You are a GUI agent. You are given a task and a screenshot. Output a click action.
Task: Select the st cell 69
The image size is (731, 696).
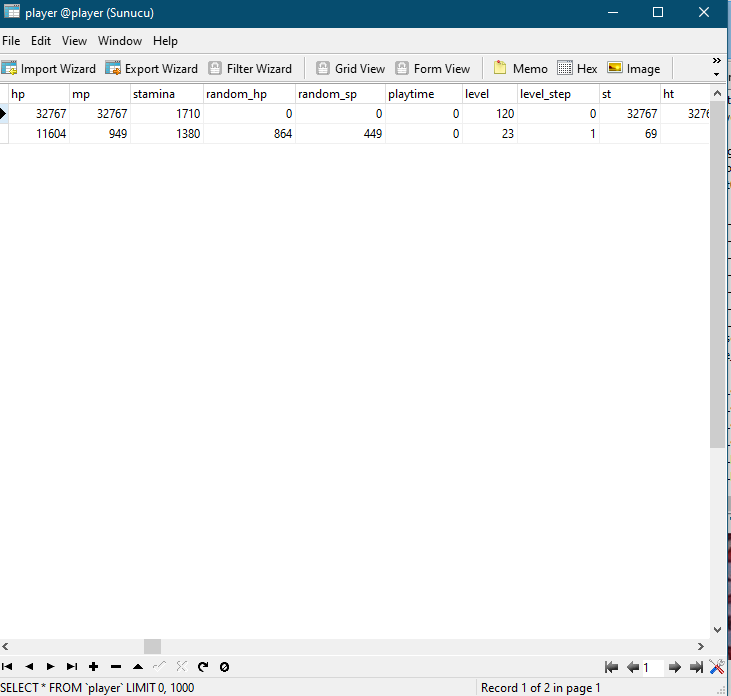[630, 134]
